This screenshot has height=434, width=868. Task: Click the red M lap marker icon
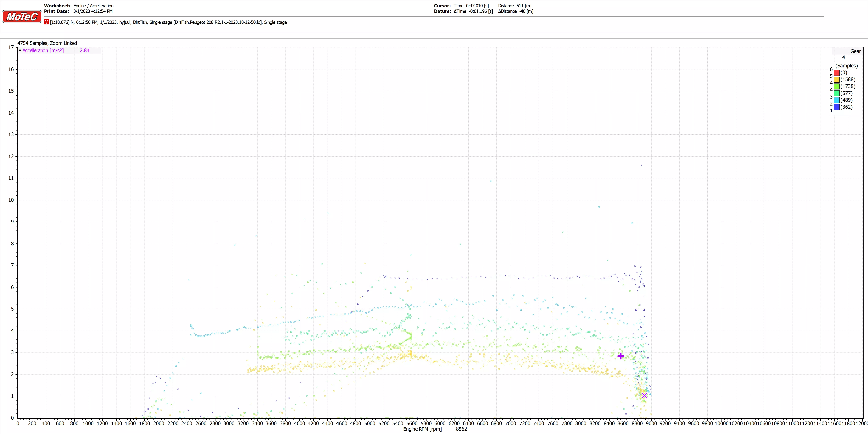click(x=46, y=22)
